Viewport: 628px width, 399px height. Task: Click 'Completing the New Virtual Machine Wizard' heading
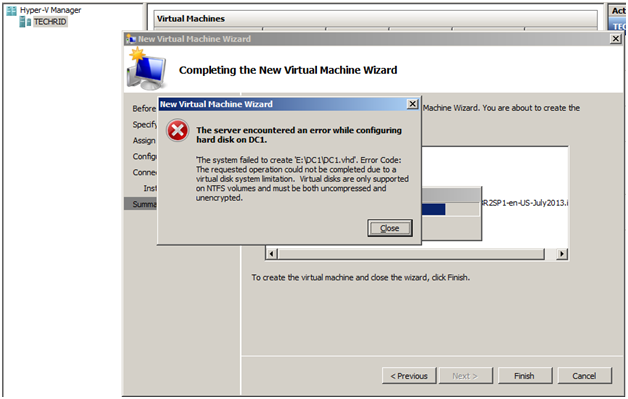point(288,70)
